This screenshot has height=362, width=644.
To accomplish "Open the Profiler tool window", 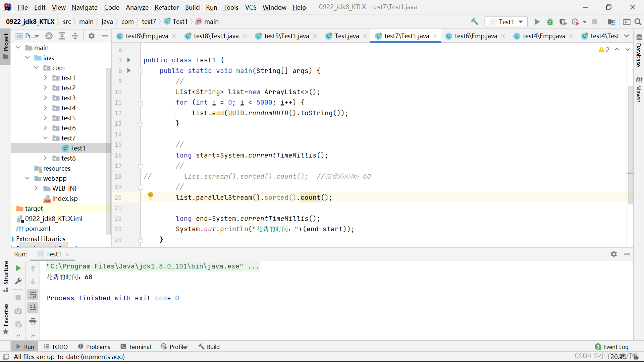I will click(x=174, y=347).
